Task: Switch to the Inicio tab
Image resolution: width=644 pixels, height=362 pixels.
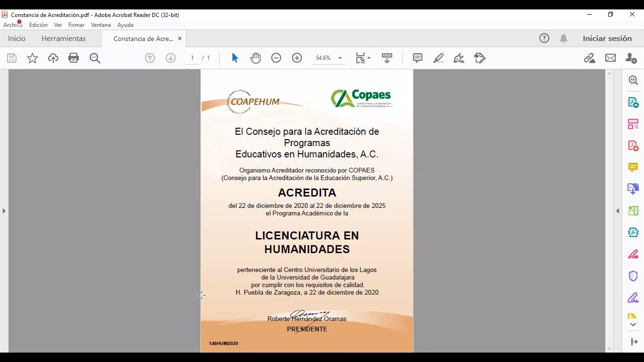Action: pyautogui.click(x=17, y=39)
